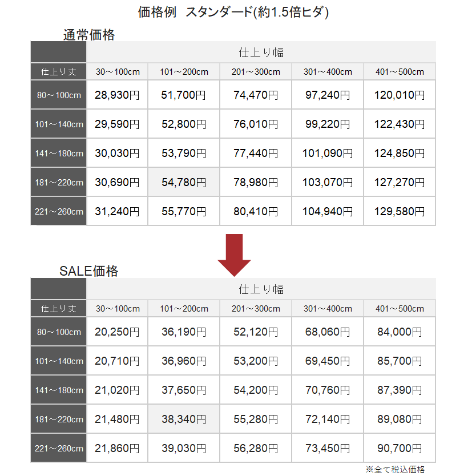Select the 20,250円 sale price cell
The image size is (476, 476).
pyautogui.click(x=117, y=332)
